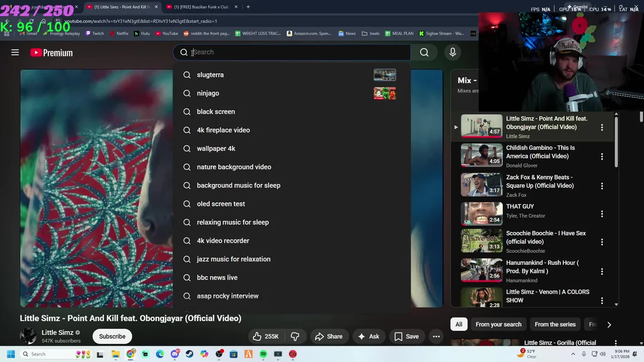Open the MEAL PLAN bookmark
This screenshot has width=644, height=362.
[x=399, y=33]
